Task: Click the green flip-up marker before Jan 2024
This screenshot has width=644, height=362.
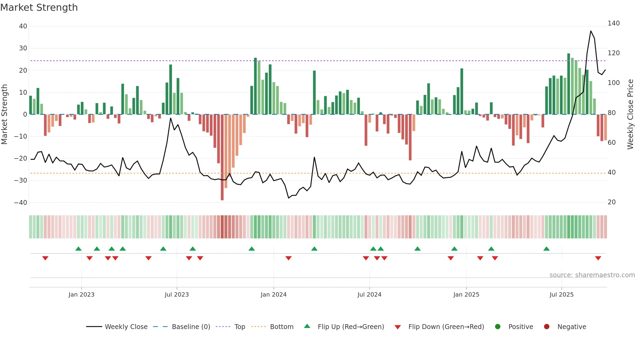Action: [x=252, y=249]
